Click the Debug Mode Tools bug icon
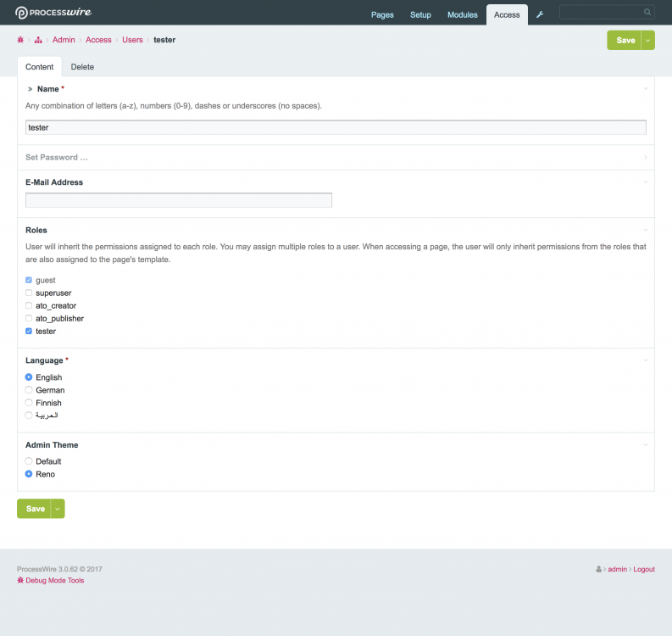This screenshot has height=636, width=672. 21,581
